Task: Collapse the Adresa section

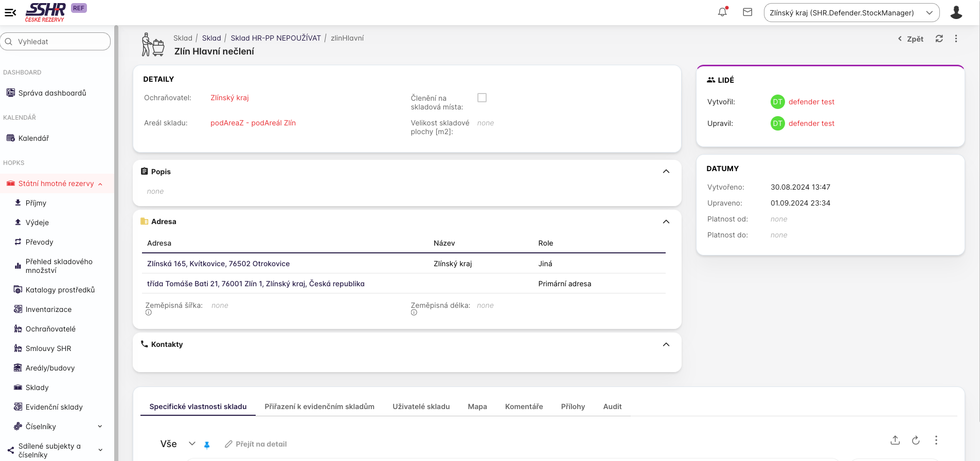Action: pos(666,222)
